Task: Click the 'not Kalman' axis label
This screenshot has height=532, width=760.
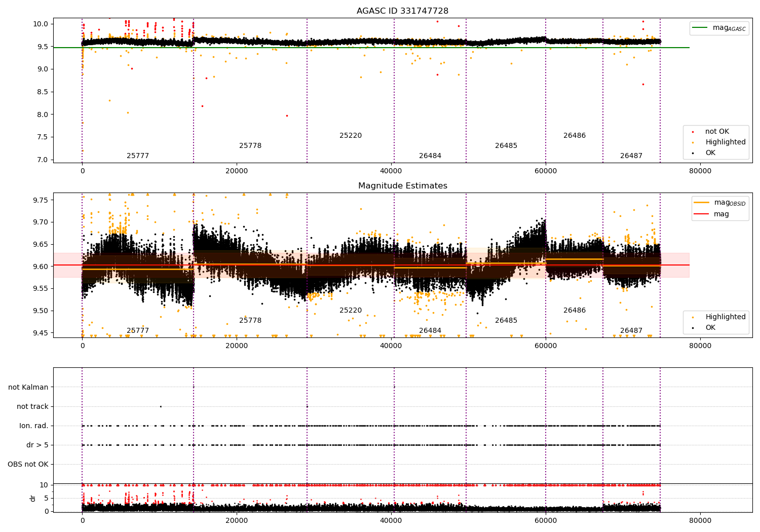Action: (x=28, y=387)
